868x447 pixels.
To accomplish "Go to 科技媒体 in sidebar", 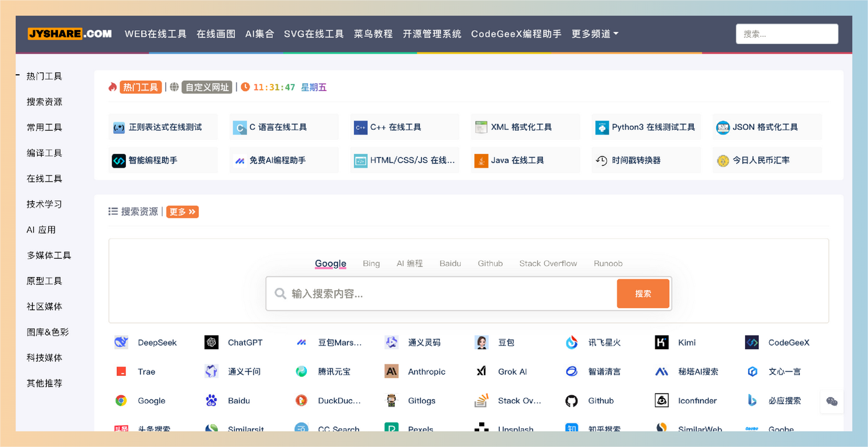I will point(45,358).
